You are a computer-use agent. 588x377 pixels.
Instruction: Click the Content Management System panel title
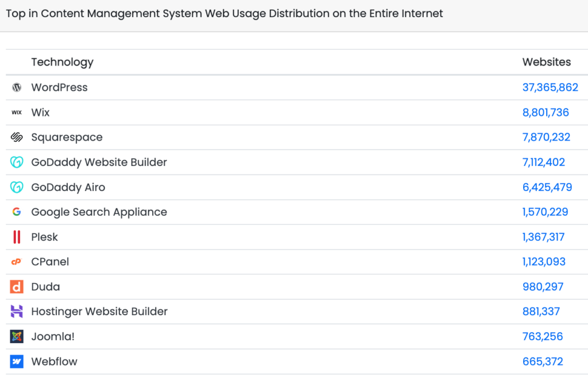(x=225, y=14)
